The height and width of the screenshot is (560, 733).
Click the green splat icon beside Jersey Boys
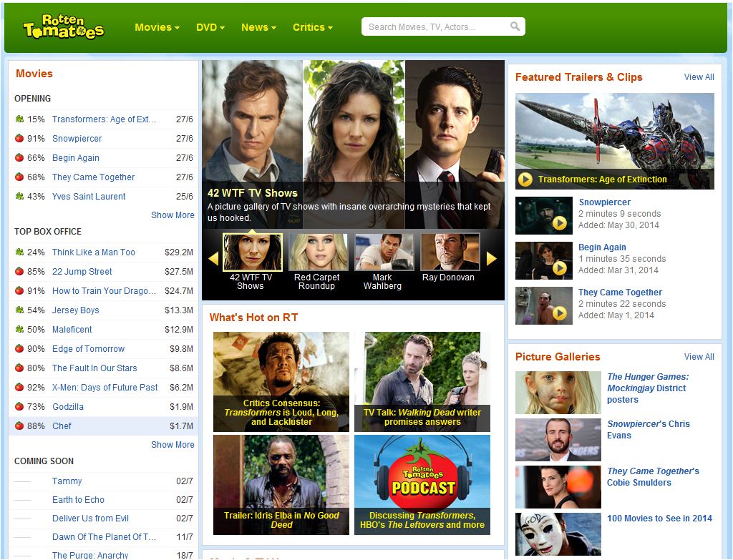pyautogui.click(x=19, y=310)
